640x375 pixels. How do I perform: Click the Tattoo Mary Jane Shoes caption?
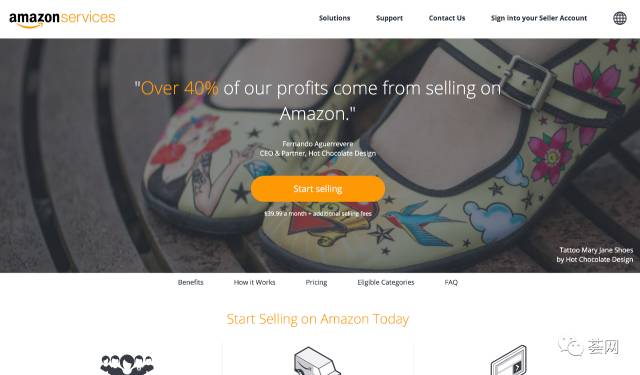click(x=595, y=255)
